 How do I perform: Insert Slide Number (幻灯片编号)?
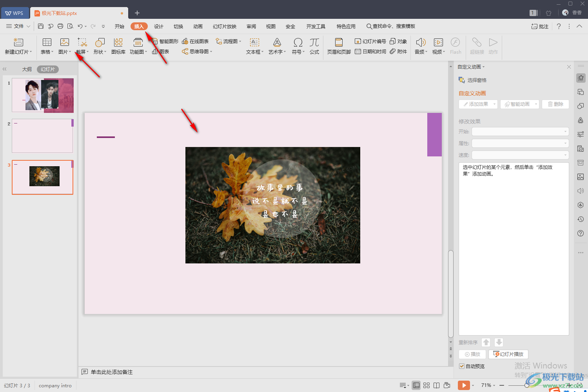tap(370, 41)
